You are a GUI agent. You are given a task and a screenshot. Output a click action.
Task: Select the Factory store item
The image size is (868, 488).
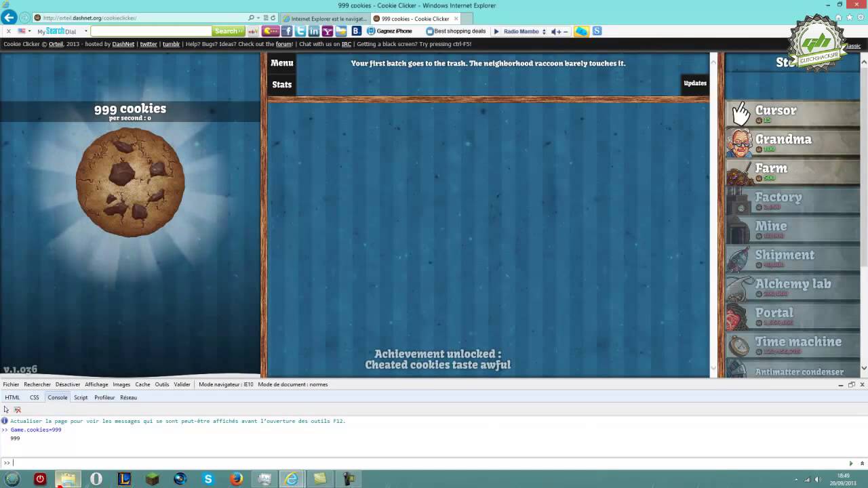pyautogui.click(x=792, y=201)
